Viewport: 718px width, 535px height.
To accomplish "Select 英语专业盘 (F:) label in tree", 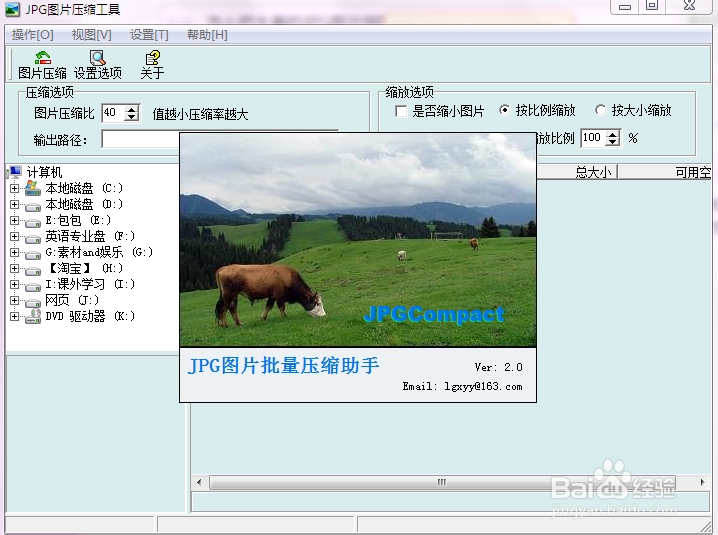I will [x=90, y=236].
